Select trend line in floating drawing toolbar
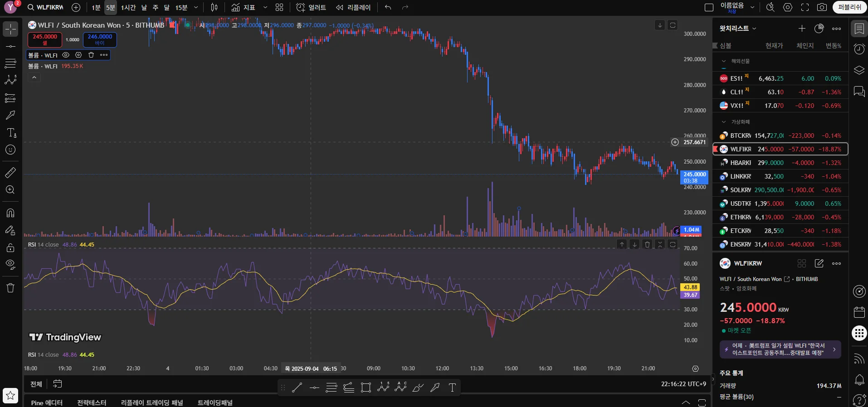Image resolution: width=868 pixels, height=407 pixels. 297,388
